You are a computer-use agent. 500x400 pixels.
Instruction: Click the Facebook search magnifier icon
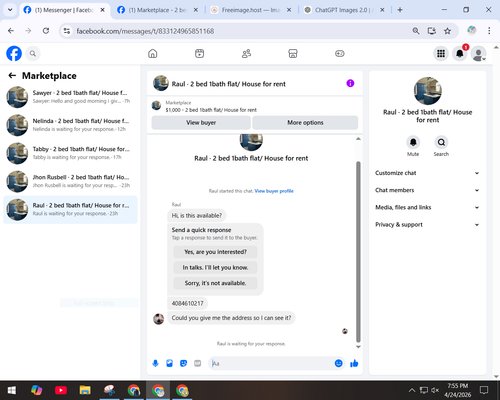click(33, 53)
